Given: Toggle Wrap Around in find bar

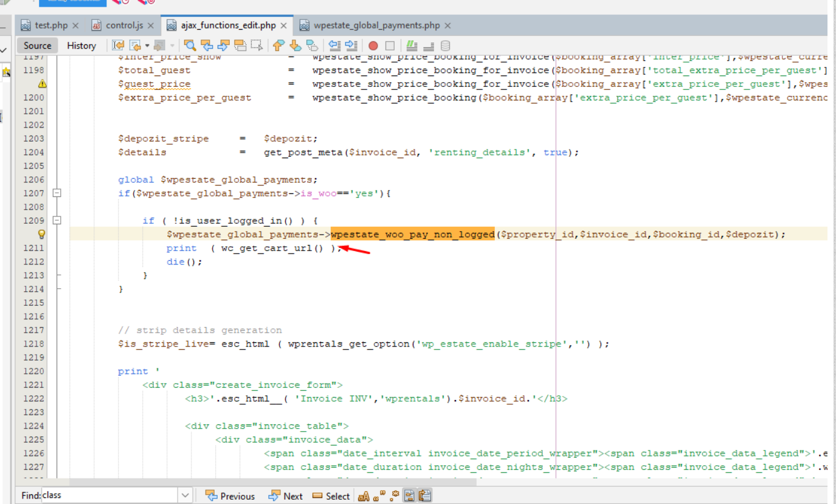Looking at the screenshot, I should (x=425, y=496).
